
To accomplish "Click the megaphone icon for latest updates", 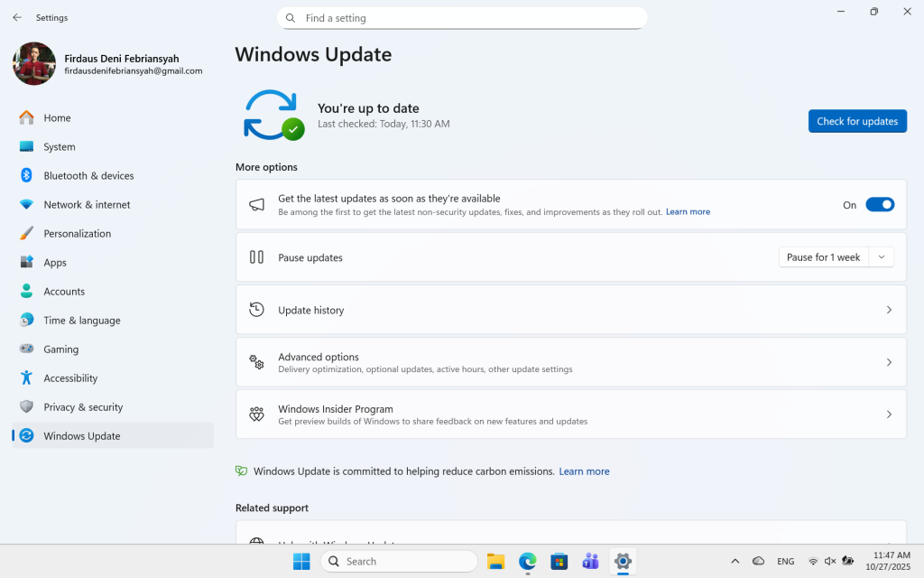I will click(x=256, y=205).
